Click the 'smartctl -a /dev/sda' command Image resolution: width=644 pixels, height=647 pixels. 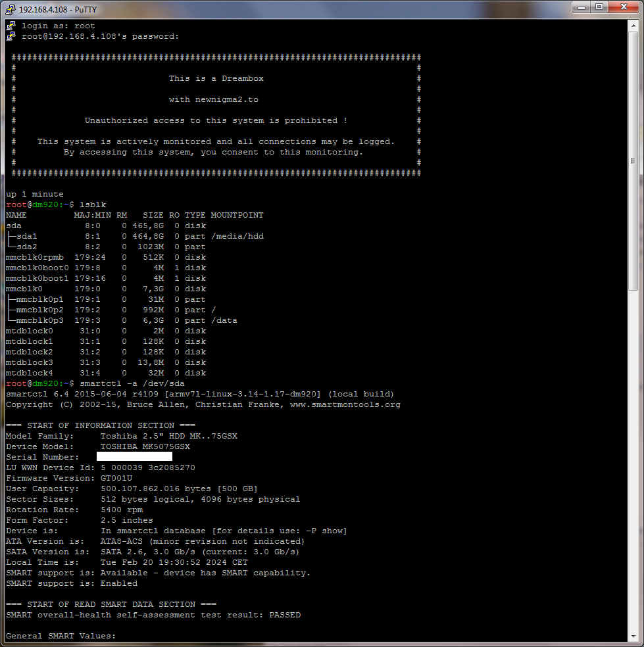(x=132, y=383)
